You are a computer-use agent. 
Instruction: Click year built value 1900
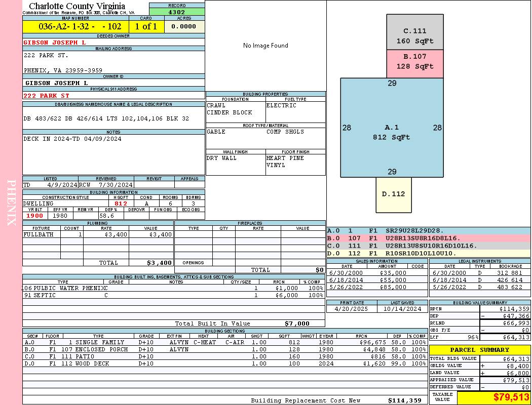tap(35, 216)
